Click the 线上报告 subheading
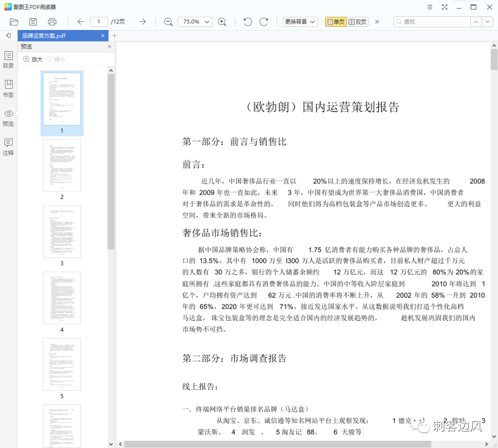Screen dimensions: 498x448 200,387
